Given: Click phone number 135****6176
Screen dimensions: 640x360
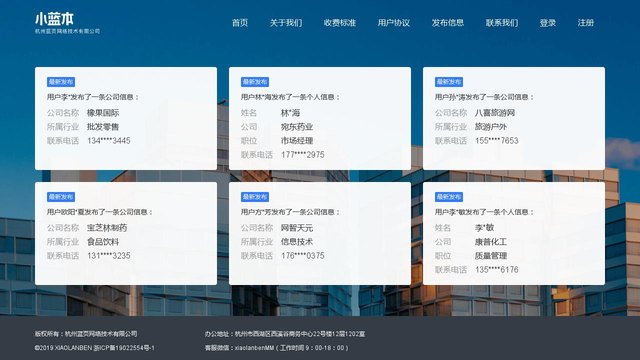Looking at the screenshot, I should click(496, 270).
